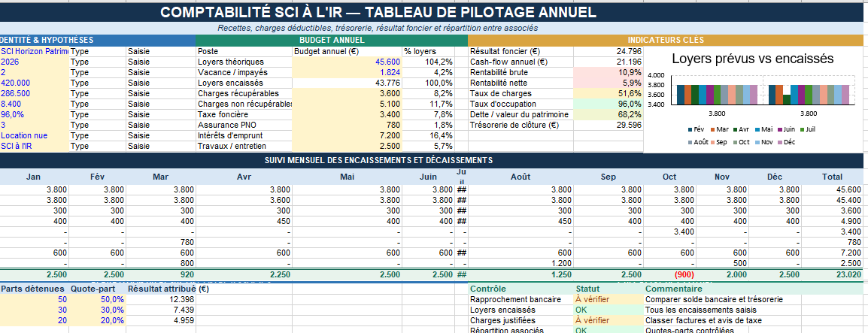
Task: Select the '8.400' hypothesis cell
Action: tap(35, 104)
